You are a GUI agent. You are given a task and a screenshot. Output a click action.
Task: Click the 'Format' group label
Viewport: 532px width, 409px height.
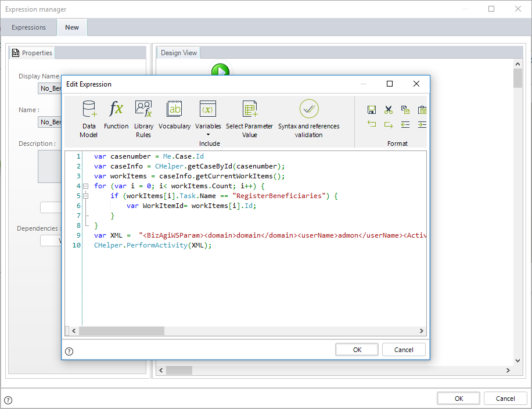[x=397, y=143]
